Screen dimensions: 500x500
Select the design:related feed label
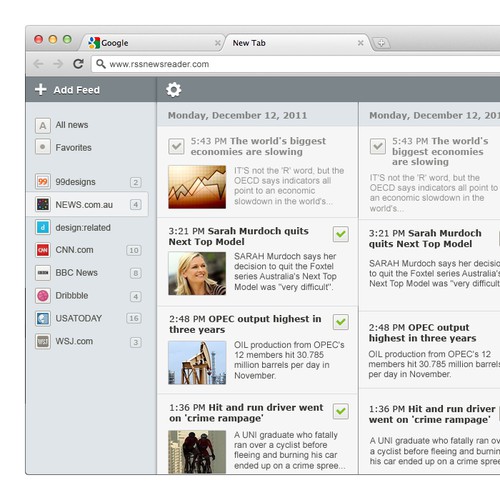[x=83, y=228]
